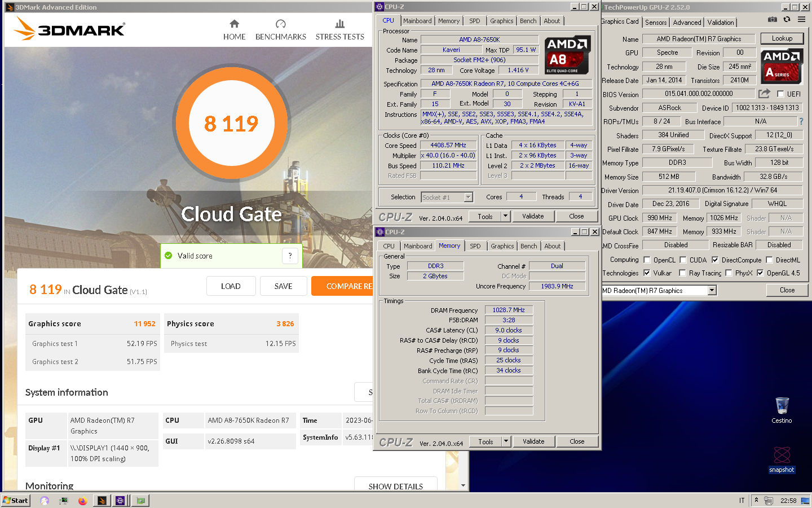Viewport: 812px width, 508px height.
Task: Switch to the Sensors tab in GPU-Z
Action: point(656,23)
